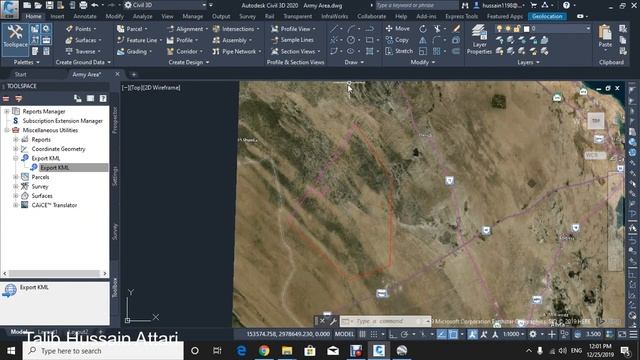Expand the Parcels tree node
The image size is (640, 360).
(16, 177)
